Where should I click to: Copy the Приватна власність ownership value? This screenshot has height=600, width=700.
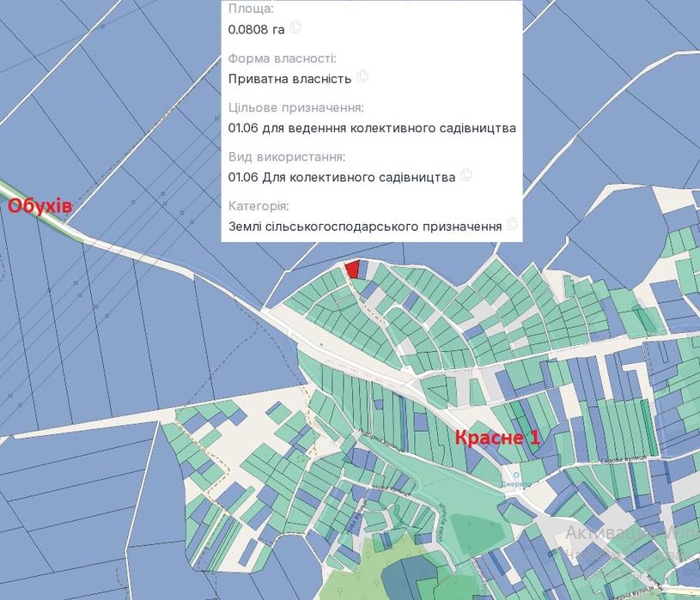[x=362, y=76]
